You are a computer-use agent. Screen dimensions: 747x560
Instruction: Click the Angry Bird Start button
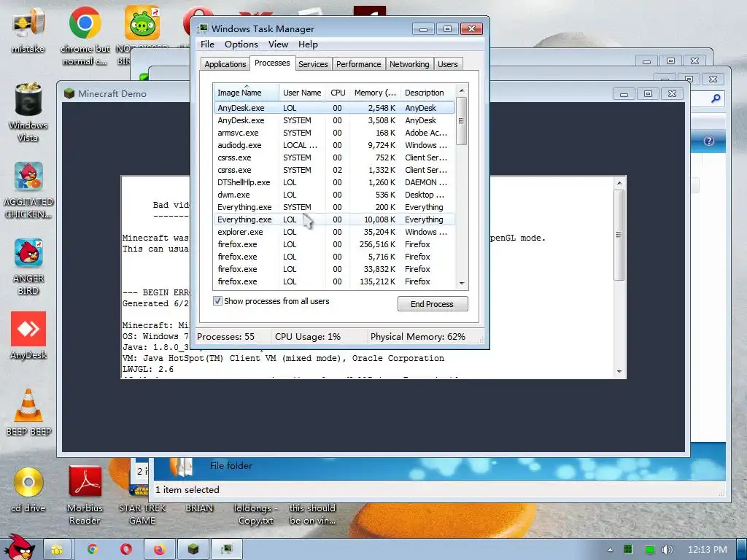point(19,547)
